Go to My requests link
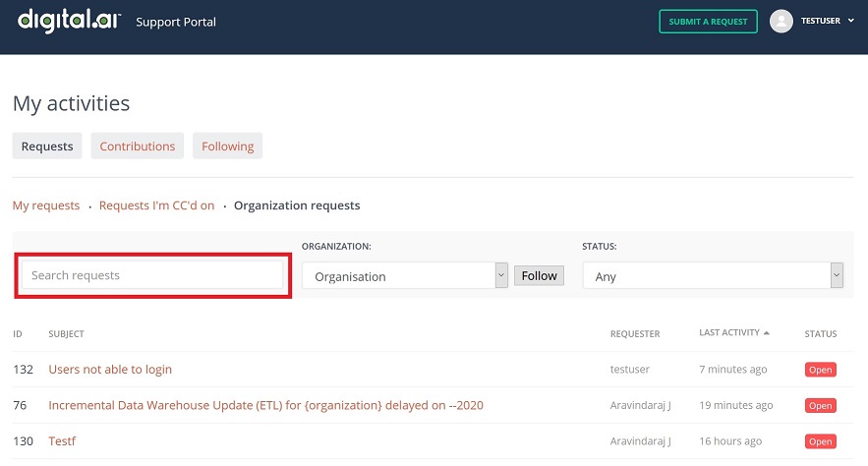868x466 pixels. pyautogui.click(x=46, y=205)
